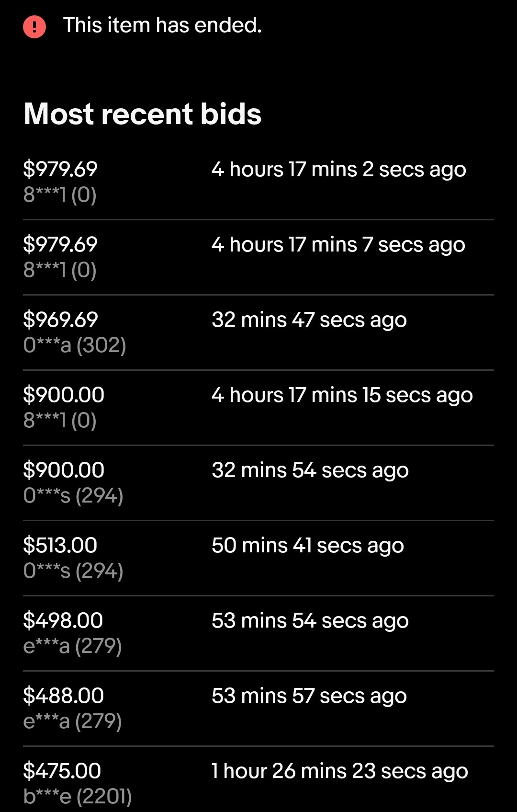Tap bidder 8***1 (0) on topmost bid
517x812 pixels.
(60, 194)
